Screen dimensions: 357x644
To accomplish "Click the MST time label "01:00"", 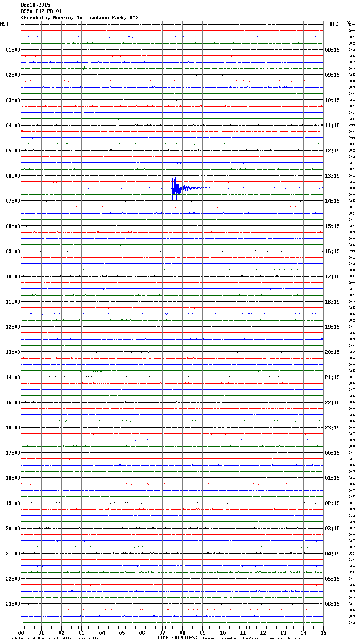I will 13,50.
